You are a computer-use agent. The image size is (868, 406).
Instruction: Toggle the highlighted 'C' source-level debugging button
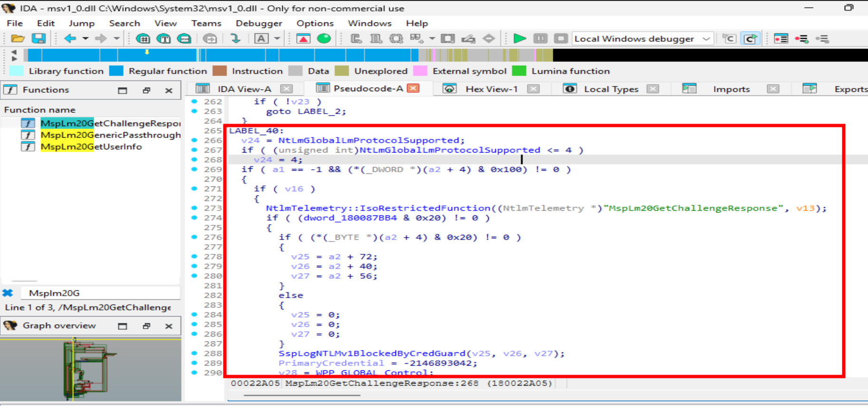[750, 39]
